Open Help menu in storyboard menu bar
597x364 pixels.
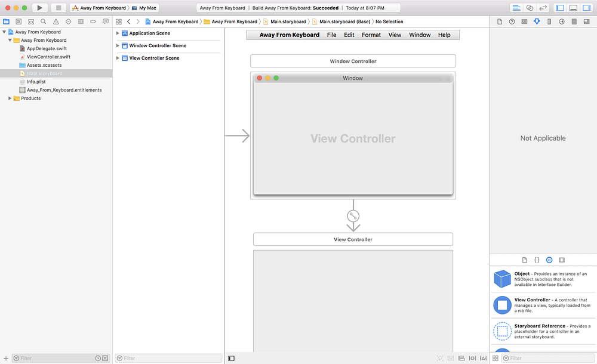[444, 35]
